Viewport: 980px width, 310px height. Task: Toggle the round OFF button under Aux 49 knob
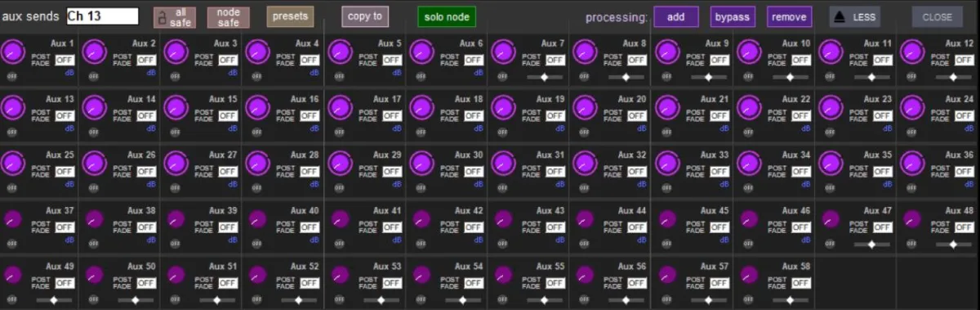click(12, 300)
